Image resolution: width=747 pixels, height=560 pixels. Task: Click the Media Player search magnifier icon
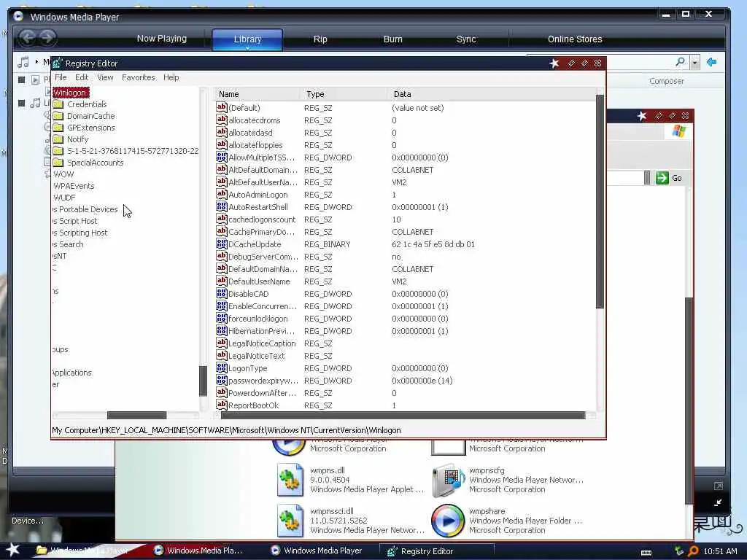pyautogui.click(x=681, y=62)
